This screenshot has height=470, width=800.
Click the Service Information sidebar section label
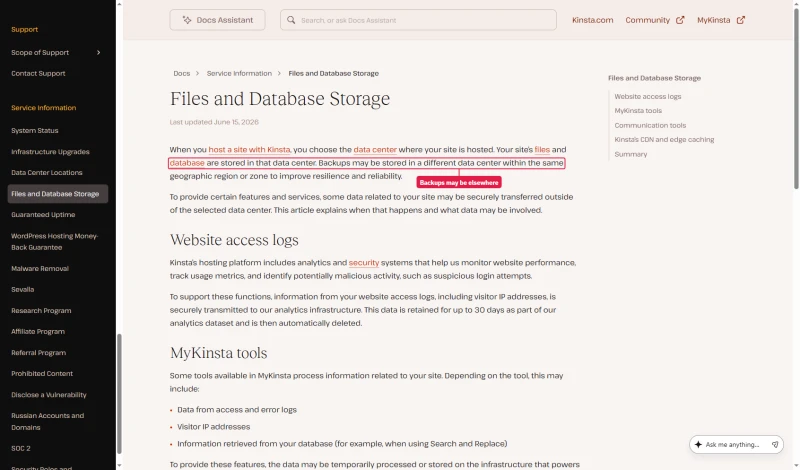click(43, 108)
